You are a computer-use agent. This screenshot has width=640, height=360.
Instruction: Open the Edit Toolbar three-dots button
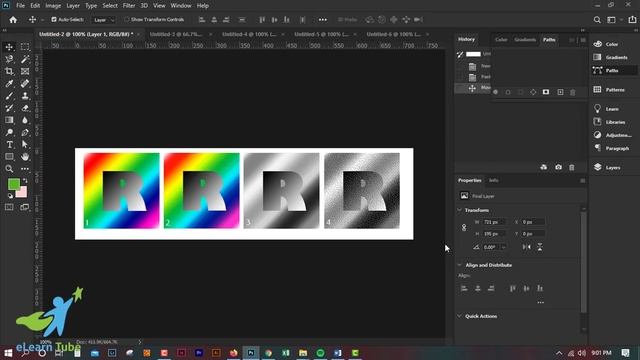tap(25, 169)
